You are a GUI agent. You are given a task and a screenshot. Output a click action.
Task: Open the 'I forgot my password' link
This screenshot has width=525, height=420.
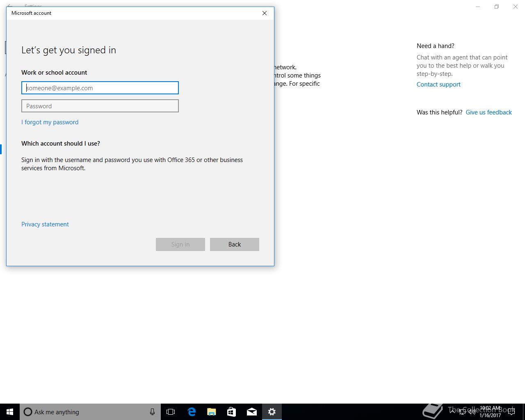(x=50, y=122)
